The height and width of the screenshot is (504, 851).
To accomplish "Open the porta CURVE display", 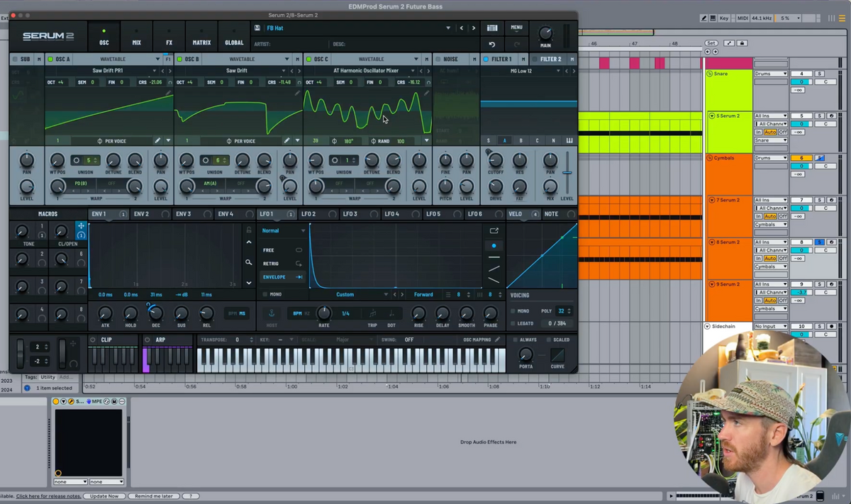I will (x=557, y=355).
